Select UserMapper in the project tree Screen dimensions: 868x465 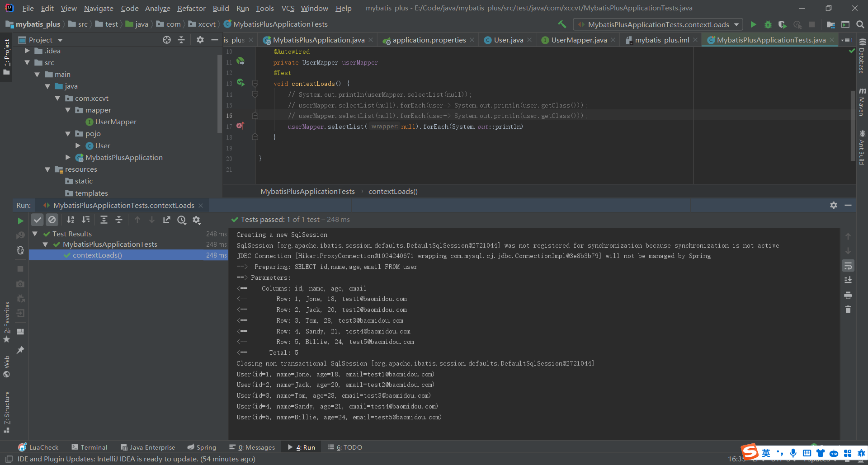(x=116, y=122)
